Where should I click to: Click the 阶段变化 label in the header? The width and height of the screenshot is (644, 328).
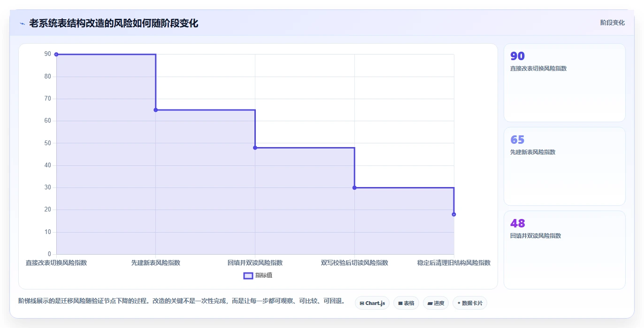coord(612,23)
